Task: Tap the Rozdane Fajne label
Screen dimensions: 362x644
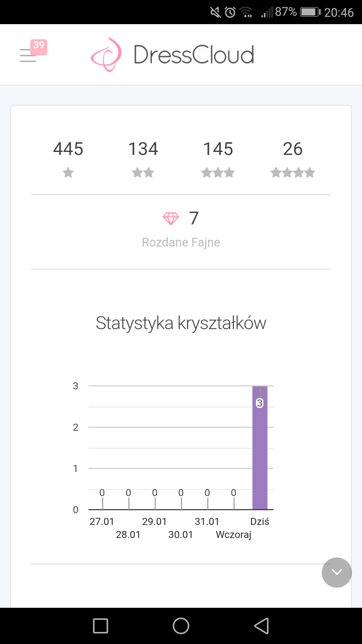Action: 181,242
